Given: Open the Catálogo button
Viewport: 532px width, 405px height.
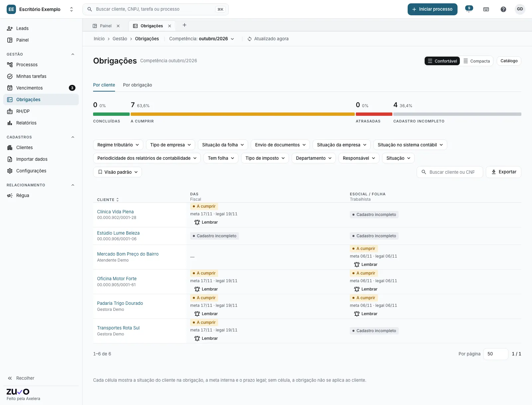Looking at the screenshot, I should [x=509, y=61].
